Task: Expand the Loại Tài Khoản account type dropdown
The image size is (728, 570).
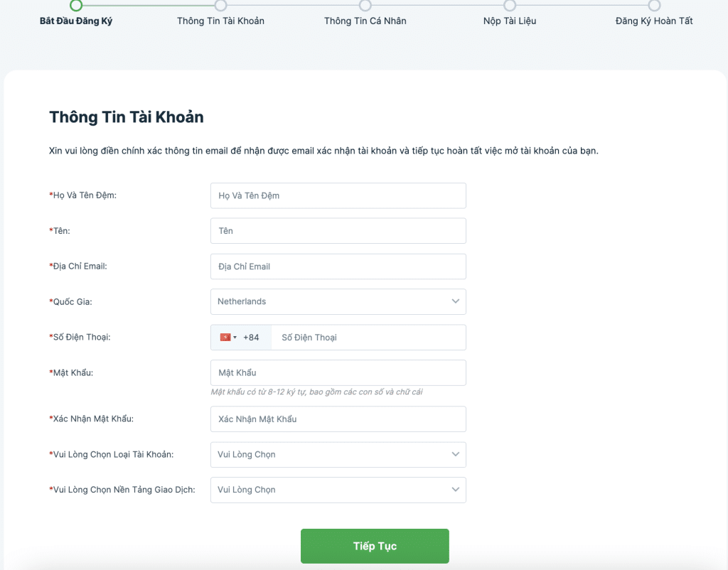Action: [338, 454]
